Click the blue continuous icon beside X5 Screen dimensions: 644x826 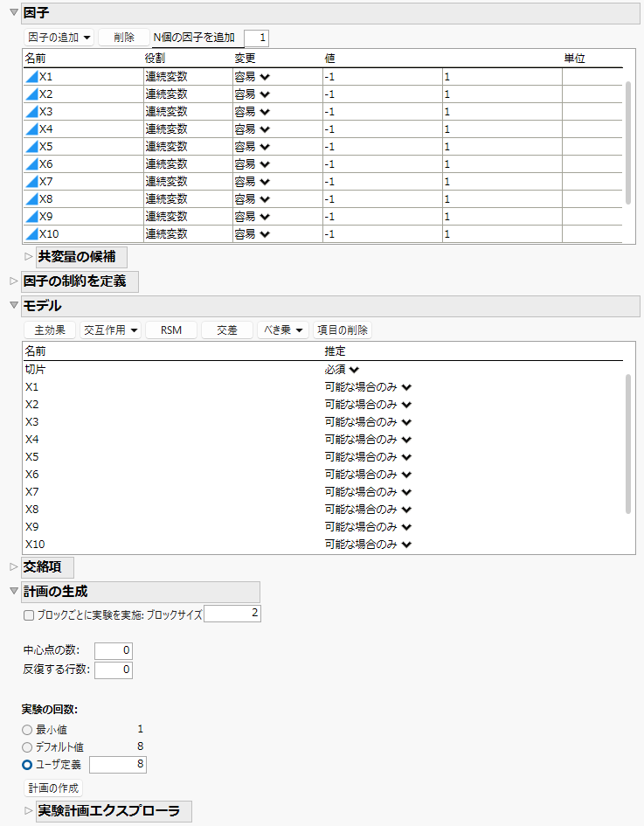tap(31, 147)
